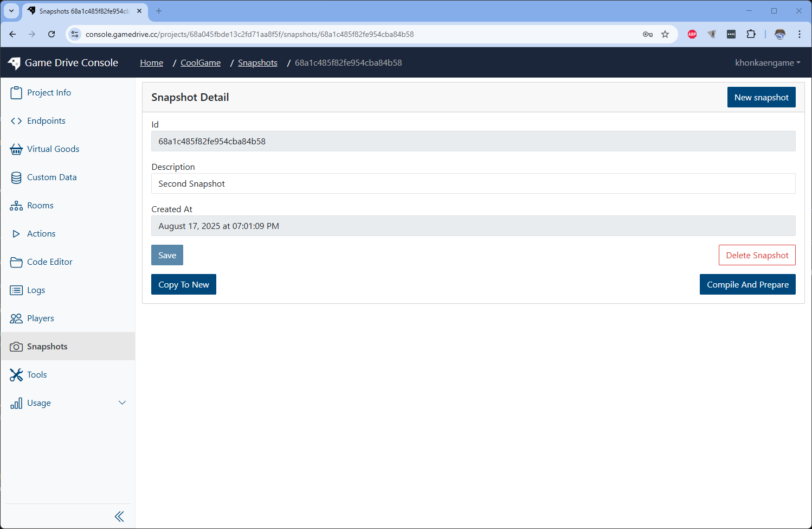The width and height of the screenshot is (812, 529).
Task: Click Copy To New button
Action: coord(183,284)
